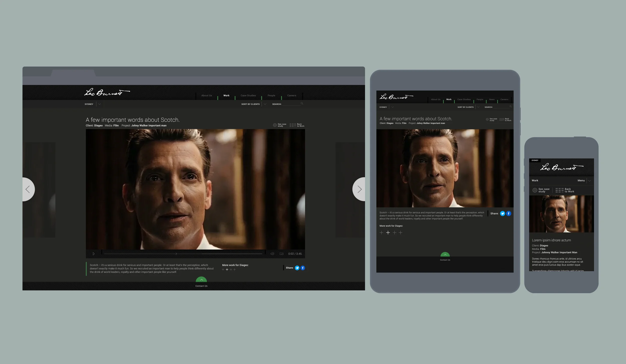Expand the Menu chevron in the phone view
Screen dimensions: 626x364
click(589, 180)
